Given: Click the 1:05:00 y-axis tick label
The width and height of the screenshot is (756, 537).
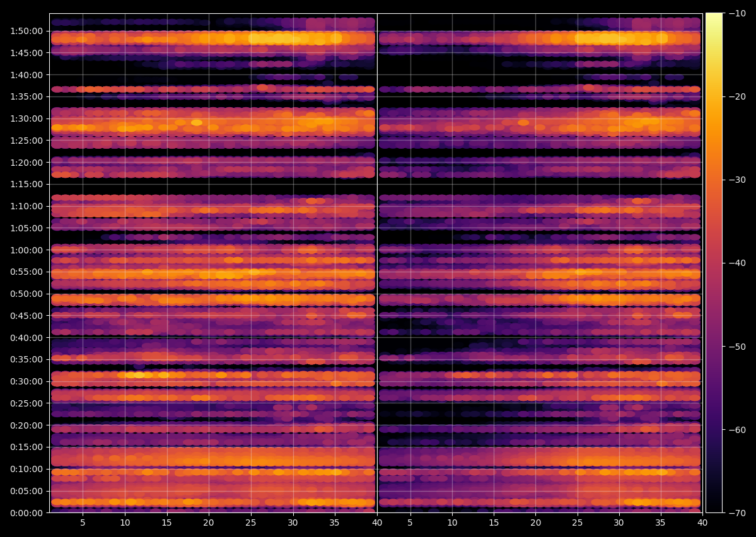Looking at the screenshot, I should pyautogui.click(x=26, y=228).
